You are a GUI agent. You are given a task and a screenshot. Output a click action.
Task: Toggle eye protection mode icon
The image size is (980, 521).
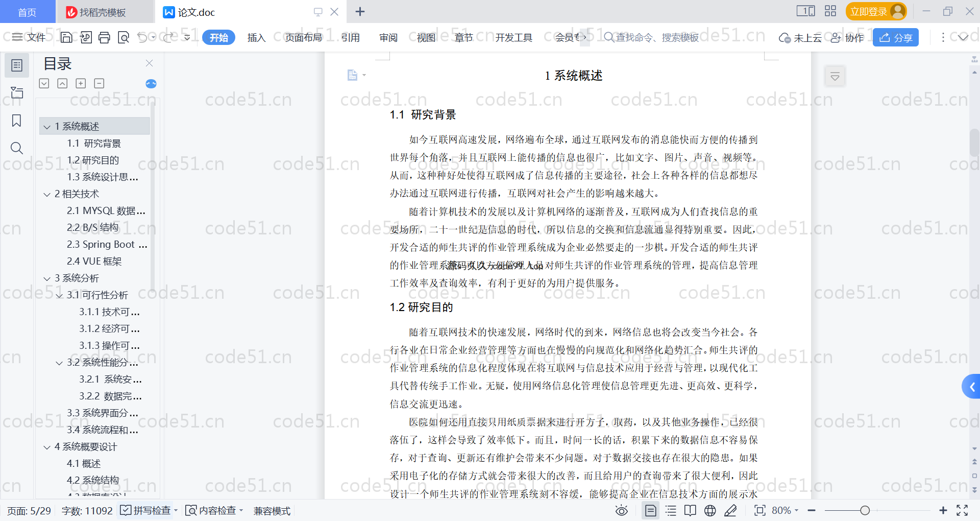621,510
